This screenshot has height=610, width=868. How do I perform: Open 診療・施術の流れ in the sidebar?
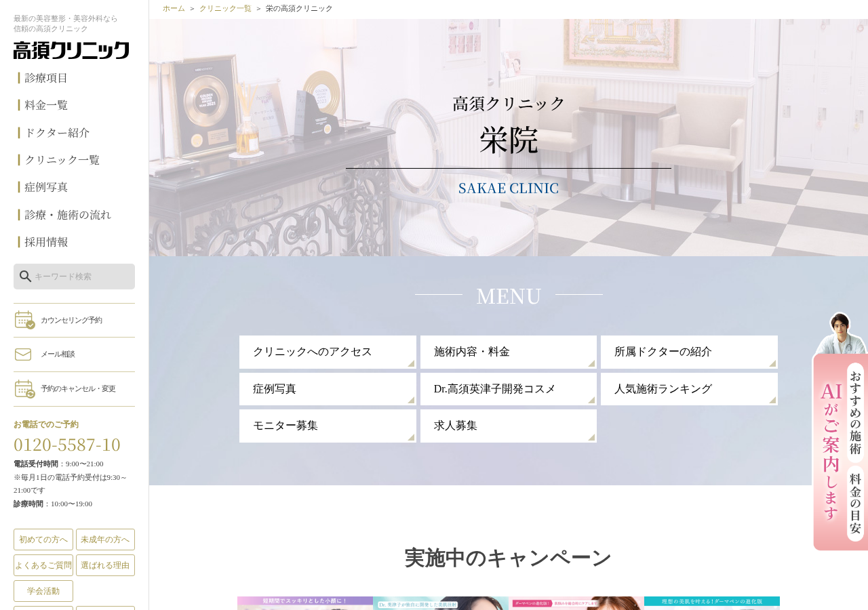point(68,215)
